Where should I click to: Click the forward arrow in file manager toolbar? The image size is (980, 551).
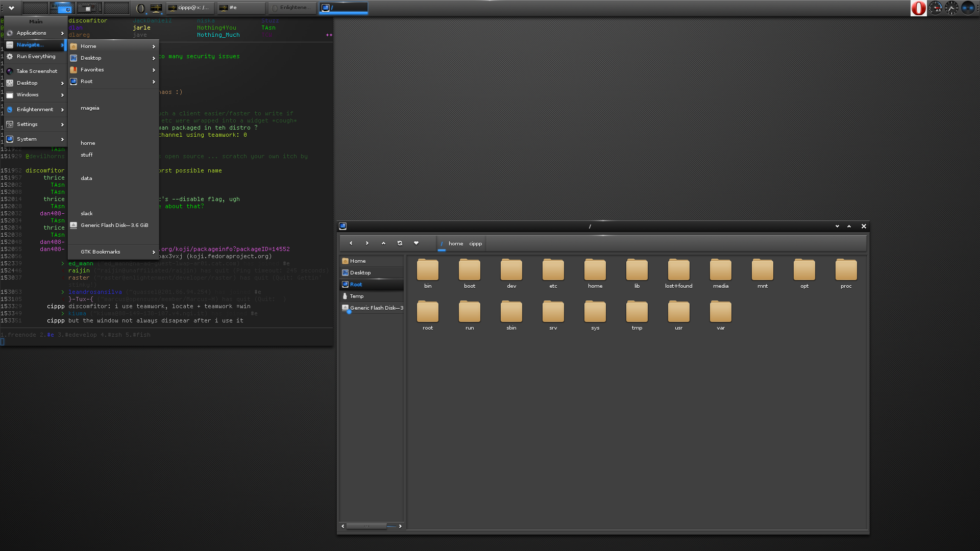[367, 243]
